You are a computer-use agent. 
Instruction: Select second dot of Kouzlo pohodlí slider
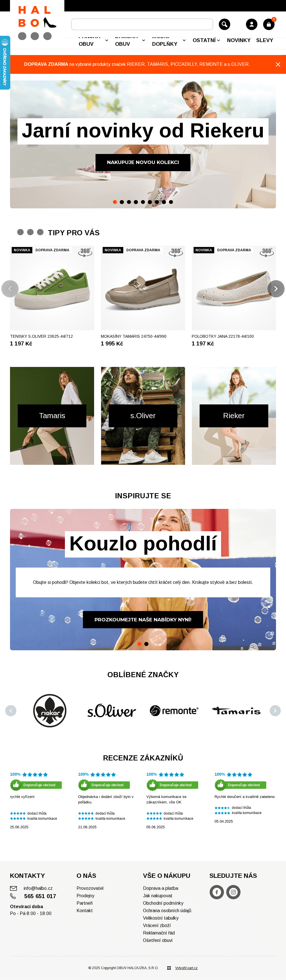pyautogui.click(x=146, y=644)
